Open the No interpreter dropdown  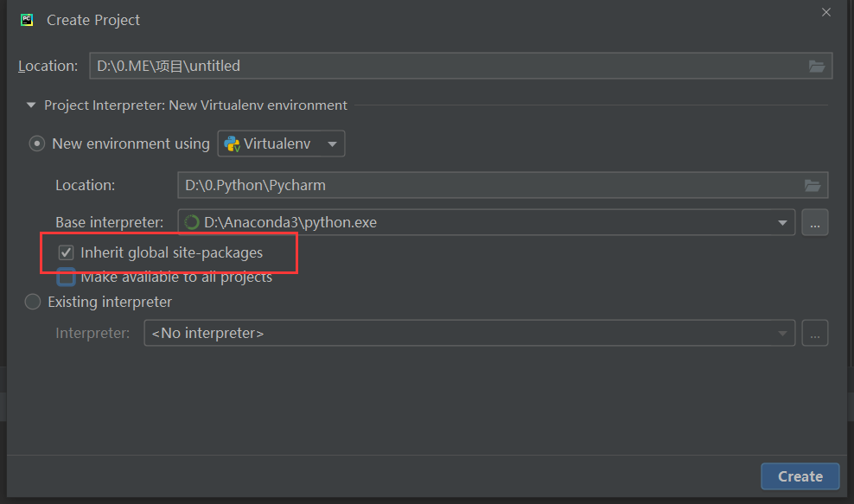tap(782, 332)
